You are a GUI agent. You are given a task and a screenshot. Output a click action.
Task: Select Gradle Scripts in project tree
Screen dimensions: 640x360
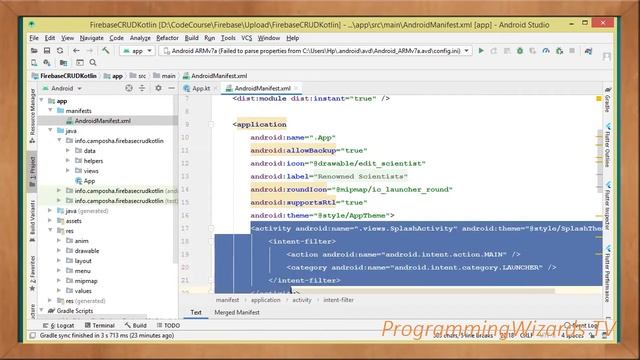click(x=71, y=311)
